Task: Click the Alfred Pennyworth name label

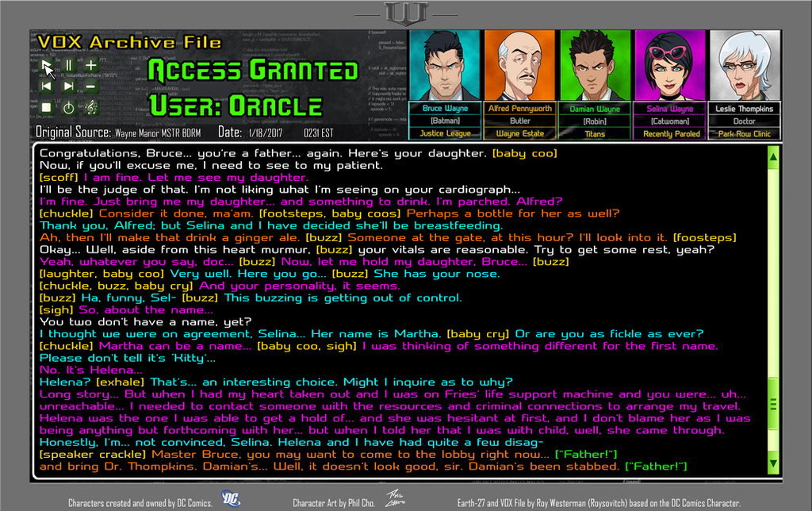Action: click(520, 109)
